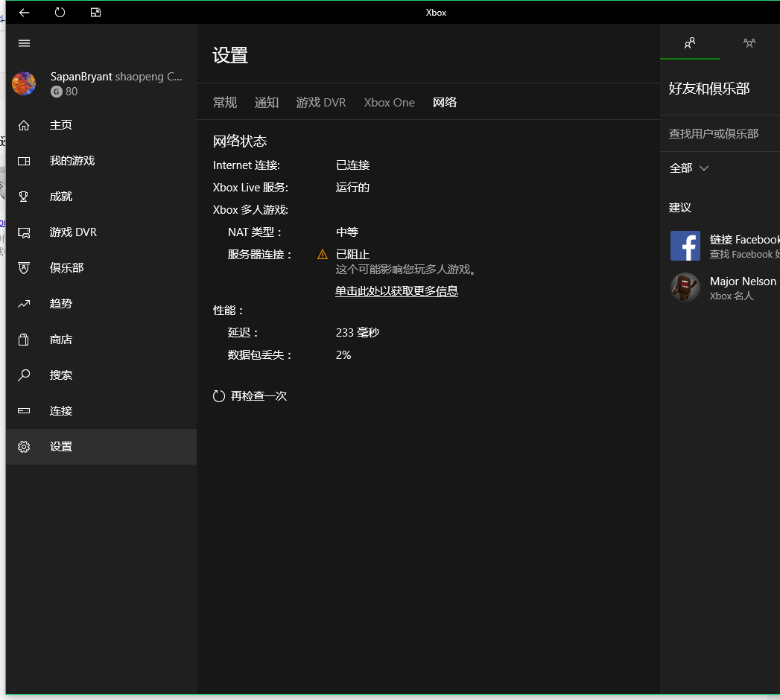Click the 建议 section label
The image size is (780, 700).
(680, 208)
